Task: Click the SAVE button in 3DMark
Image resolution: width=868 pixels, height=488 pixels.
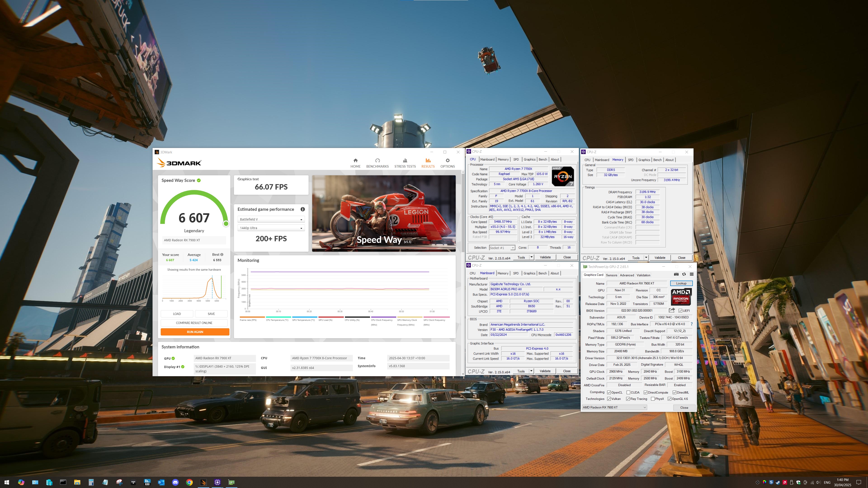Action: (211, 314)
